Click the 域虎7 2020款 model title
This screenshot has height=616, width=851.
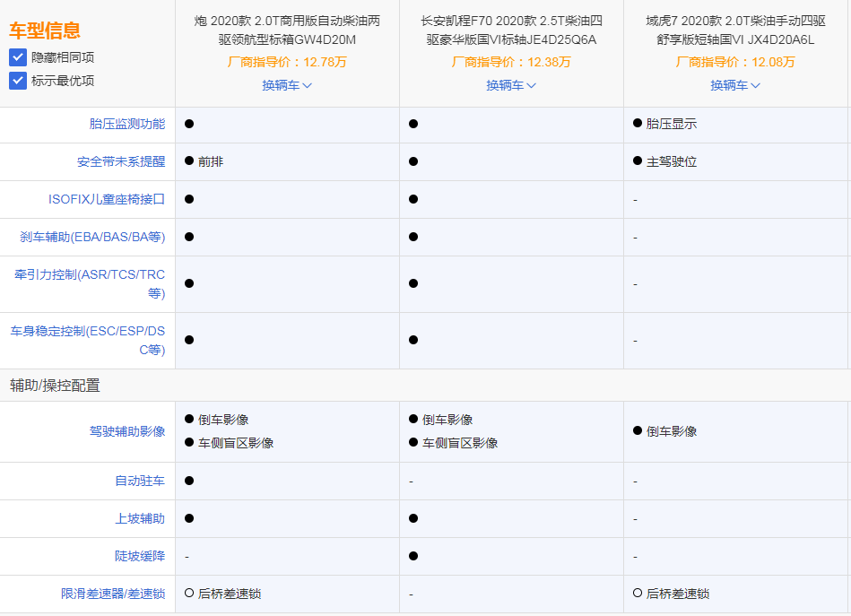coord(735,30)
